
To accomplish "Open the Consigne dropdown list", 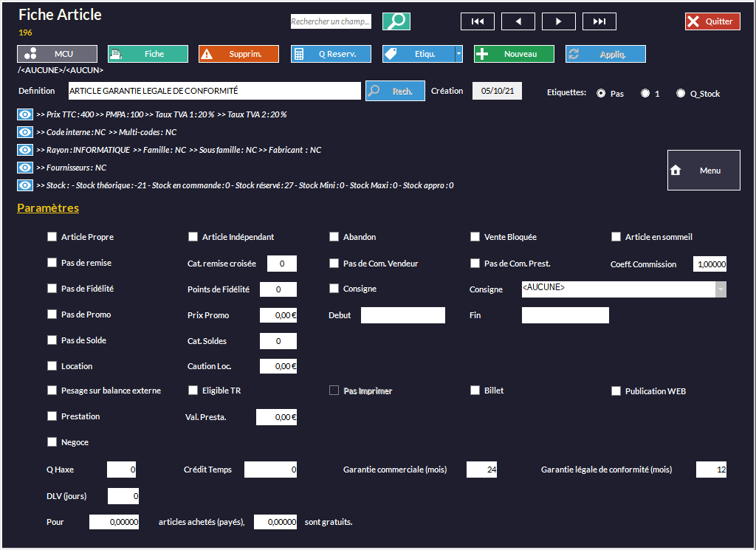I will coord(721,289).
